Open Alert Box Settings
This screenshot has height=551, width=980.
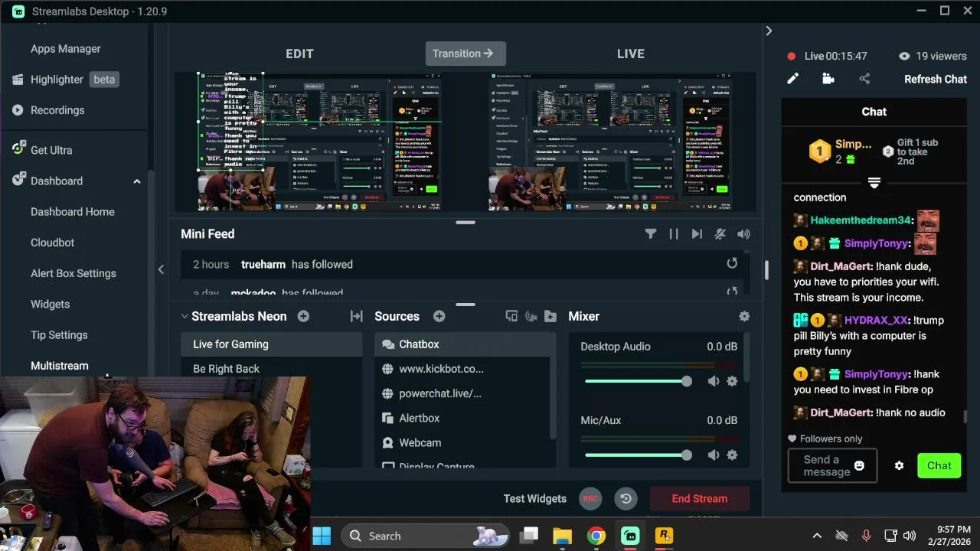73,273
